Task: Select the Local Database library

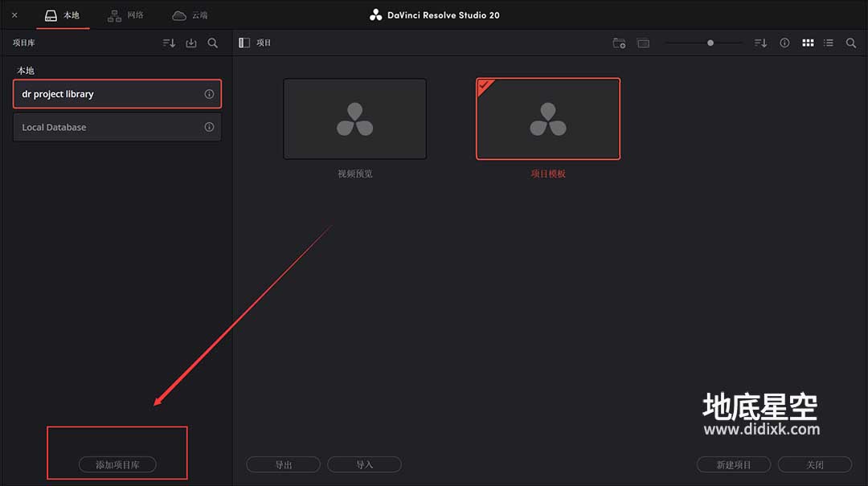Action: 117,127
